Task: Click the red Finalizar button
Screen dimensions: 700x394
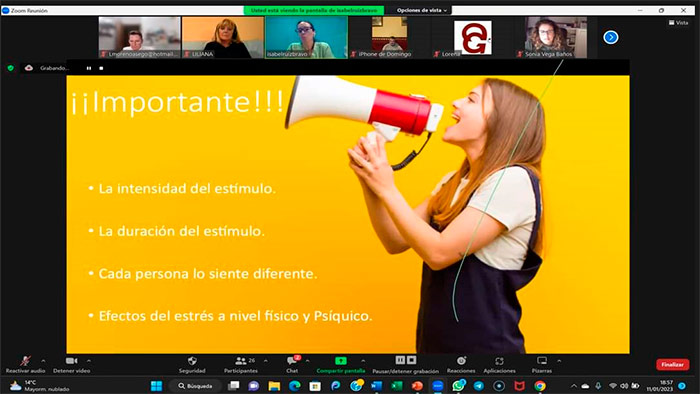Action: click(x=672, y=365)
